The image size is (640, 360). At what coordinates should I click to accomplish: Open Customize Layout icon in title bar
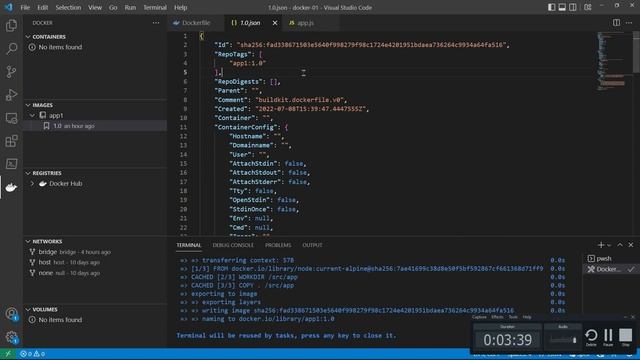[x=588, y=7]
